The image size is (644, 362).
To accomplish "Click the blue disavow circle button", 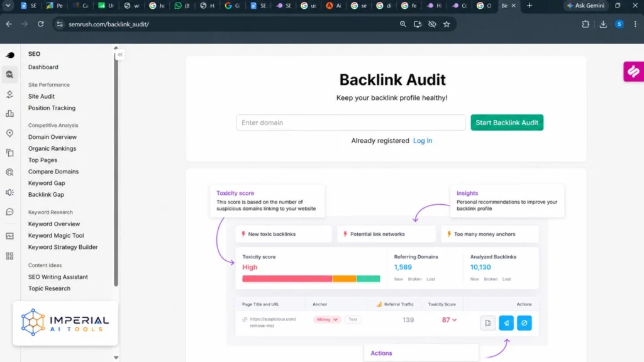I will tap(524, 323).
